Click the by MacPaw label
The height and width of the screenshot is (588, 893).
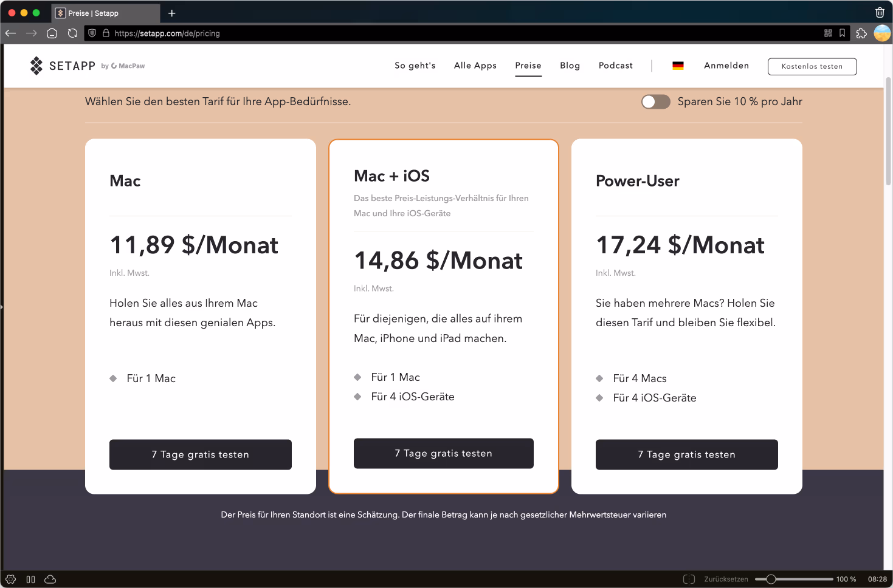[123, 66]
